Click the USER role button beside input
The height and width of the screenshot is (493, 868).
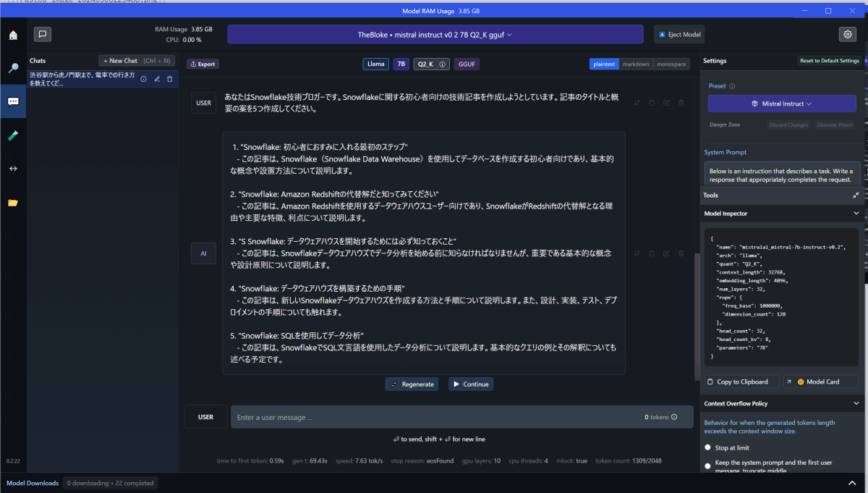point(205,417)
